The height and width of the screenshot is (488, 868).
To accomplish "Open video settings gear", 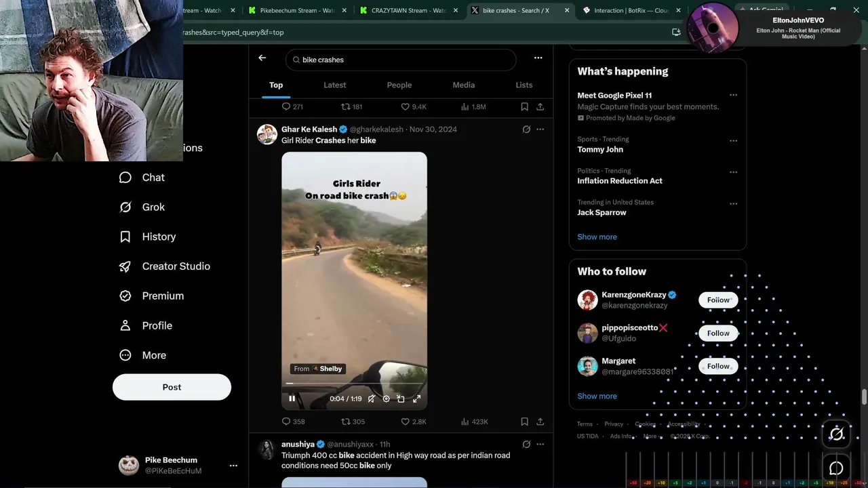I will tap(386, 399).
